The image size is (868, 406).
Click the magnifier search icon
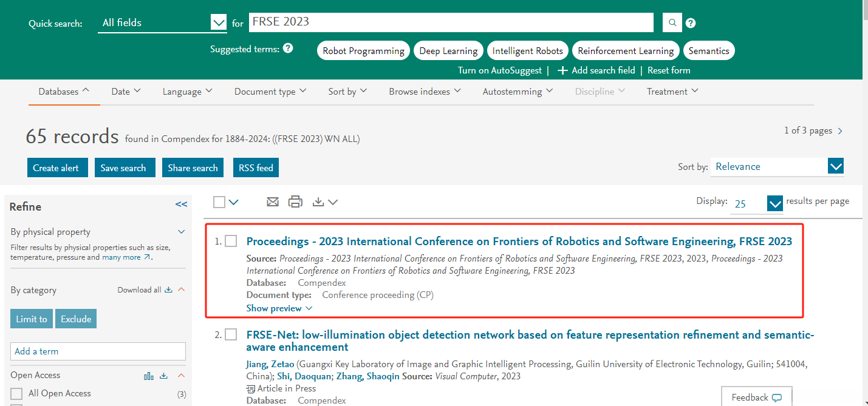coord(672,23)
